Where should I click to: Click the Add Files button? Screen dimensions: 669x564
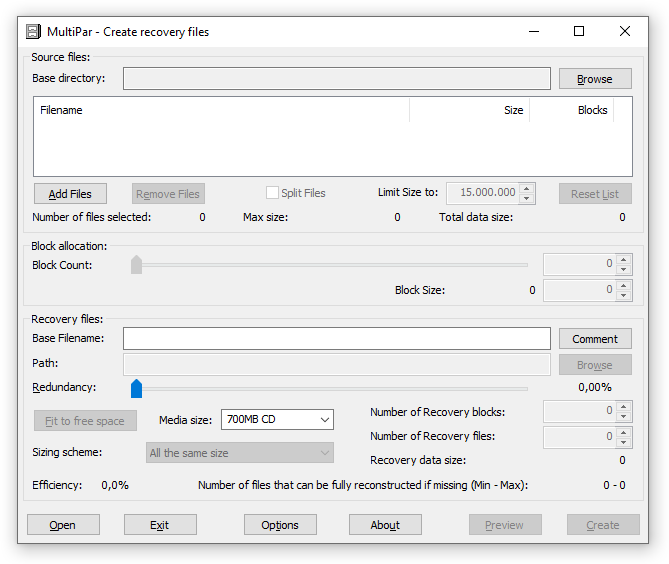tap(70, 194)
